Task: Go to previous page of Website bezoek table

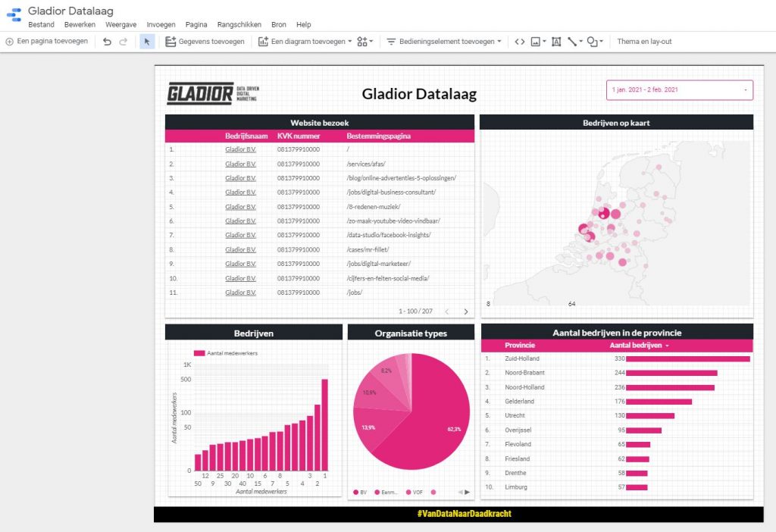Action: pyautogui.click(x=447, y=311)
